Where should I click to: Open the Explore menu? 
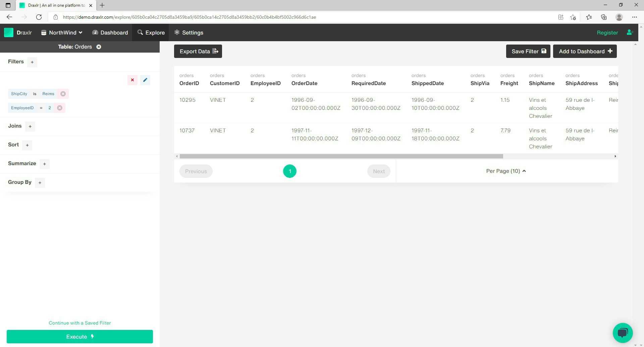pyautogui.click(x=151, y=32)
